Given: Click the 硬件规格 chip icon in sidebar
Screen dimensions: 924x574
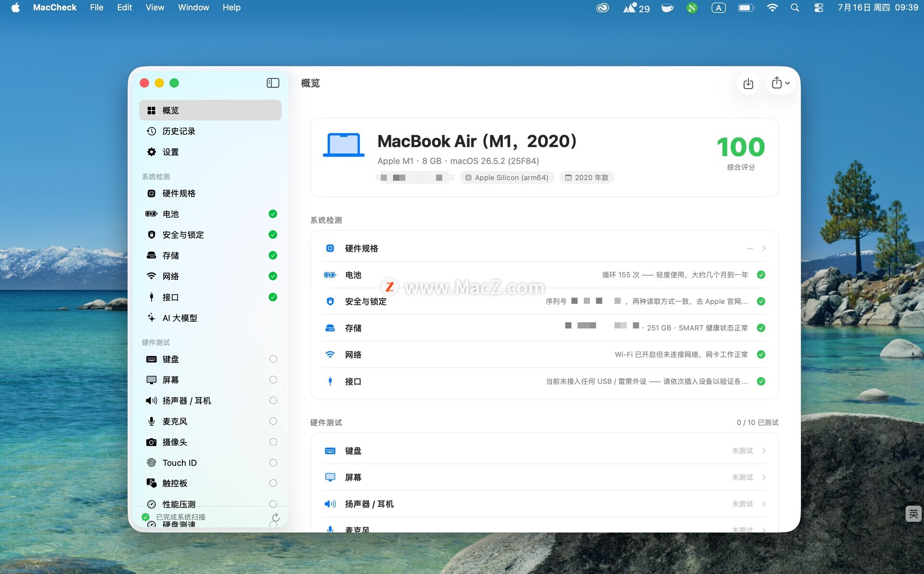Looking at the screenshot, I should point(152,193).
